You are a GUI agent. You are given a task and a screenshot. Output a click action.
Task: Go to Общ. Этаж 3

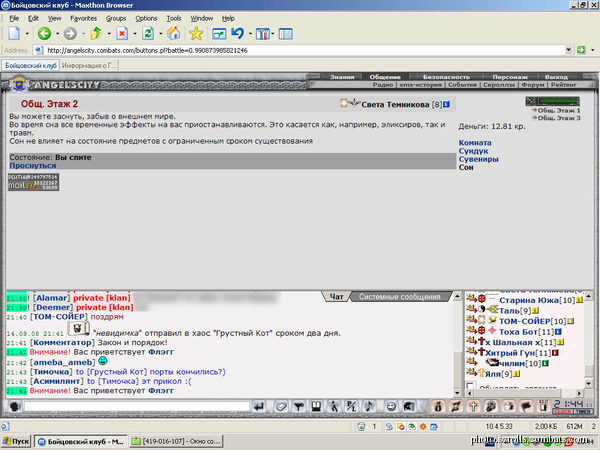click(559, 118)
